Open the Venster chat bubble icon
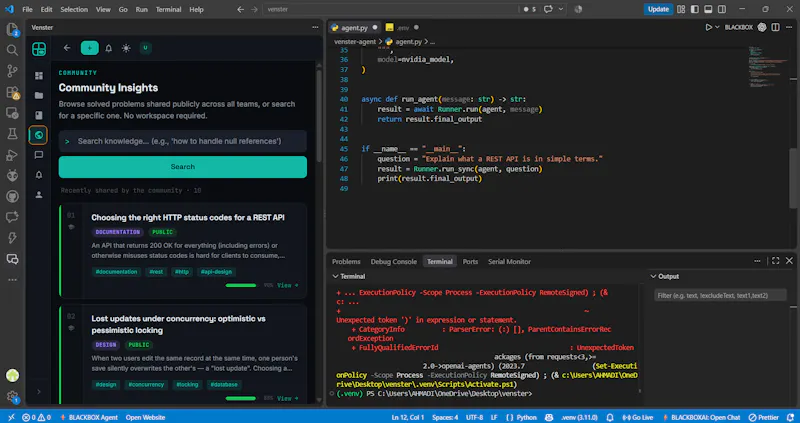 (x=39, y=155)
